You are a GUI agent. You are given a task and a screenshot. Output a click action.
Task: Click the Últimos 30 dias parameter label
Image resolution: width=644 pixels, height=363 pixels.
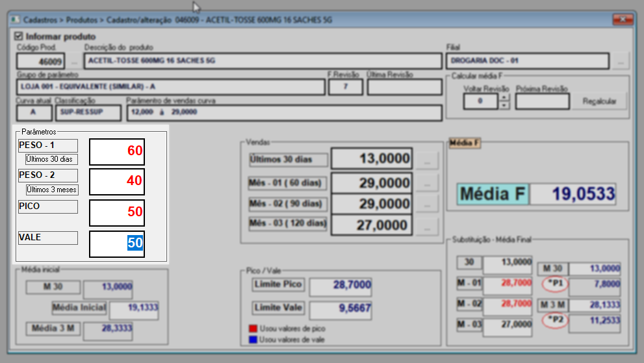51,159
